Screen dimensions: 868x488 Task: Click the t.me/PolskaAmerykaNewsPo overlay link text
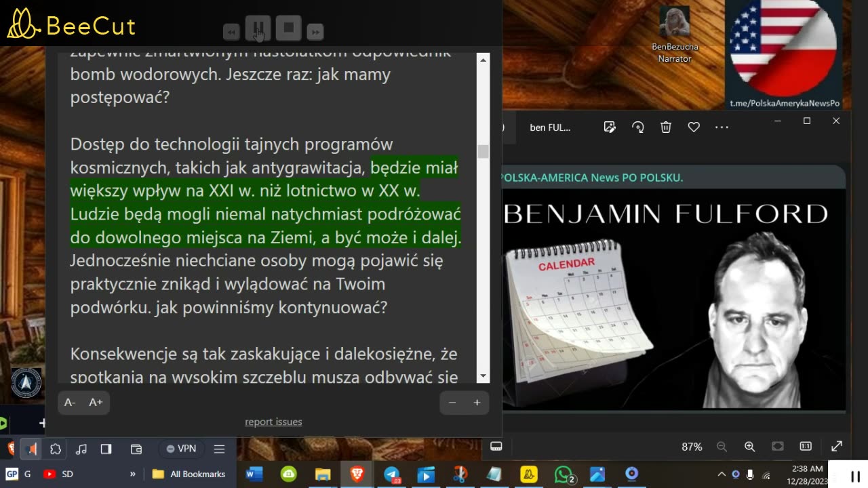pos(785,103)
